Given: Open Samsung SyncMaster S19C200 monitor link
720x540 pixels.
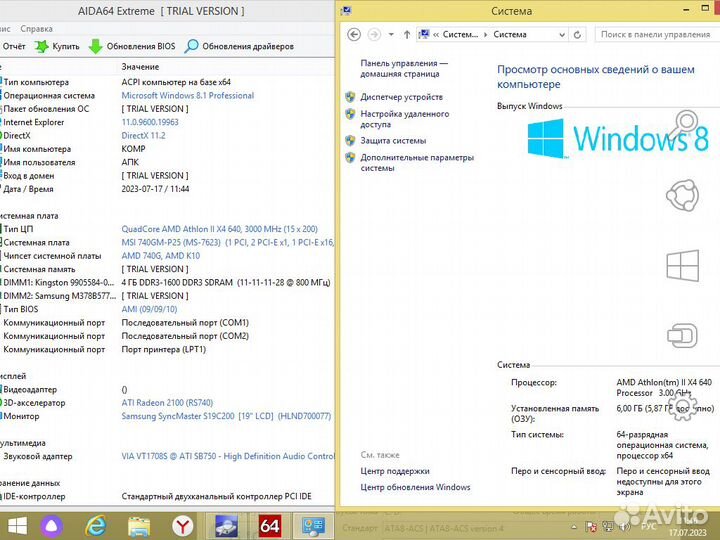Looking at the screenshot, I should click(x=226, y=416).
